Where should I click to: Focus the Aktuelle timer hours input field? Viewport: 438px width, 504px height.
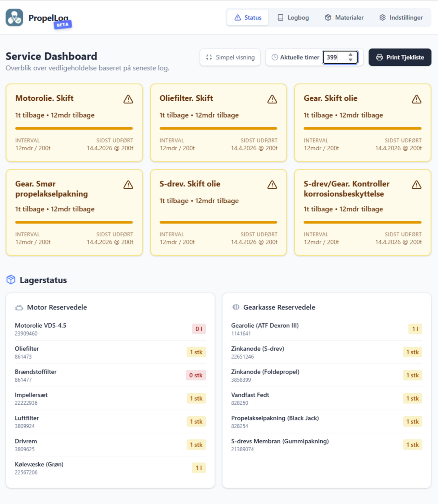click(x=335, y=57)
